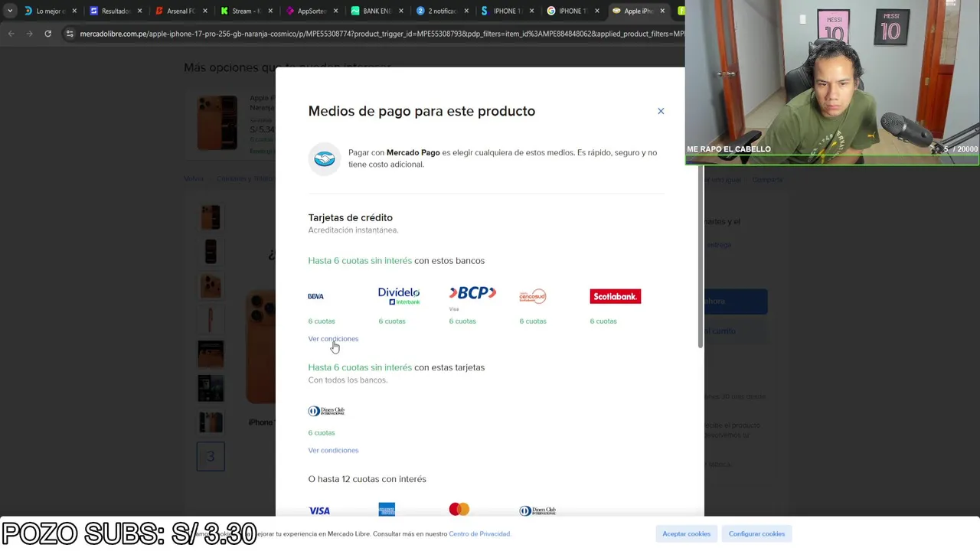This screenshot has height=551, width=980.
Task: Click the American Express logo
Action: point(387,510)
